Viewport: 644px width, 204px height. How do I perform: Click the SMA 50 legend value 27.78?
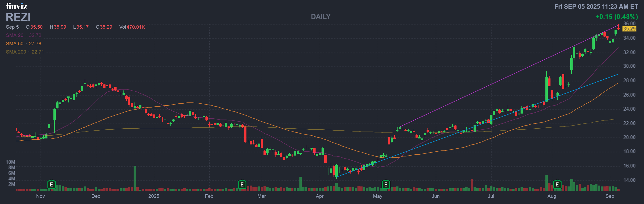(x=35, y=44)
